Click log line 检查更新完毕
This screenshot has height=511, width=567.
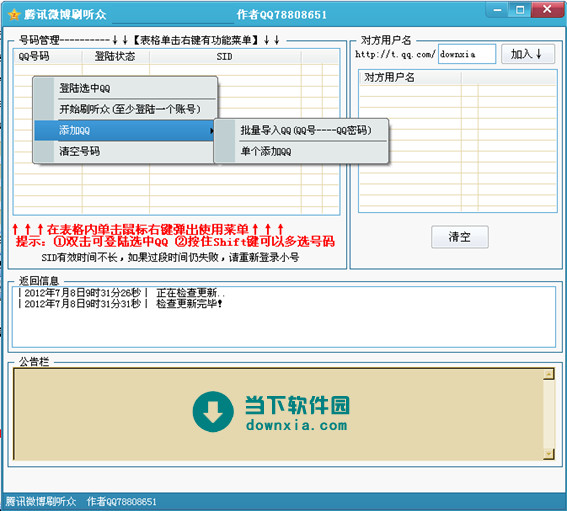[x=120, y=304]
